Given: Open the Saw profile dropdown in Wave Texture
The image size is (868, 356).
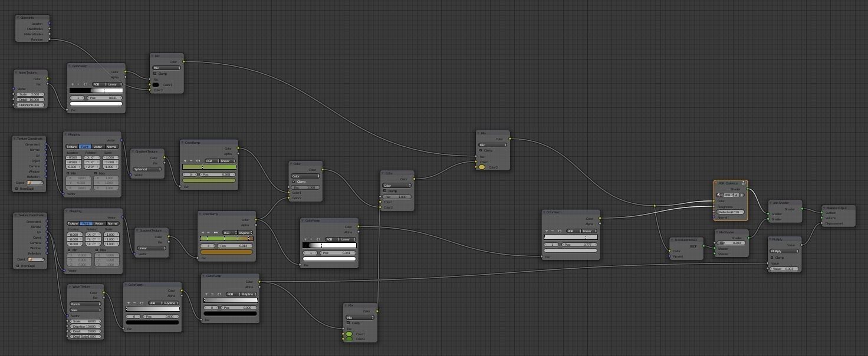Looking at the screenshot, I should tap(86, 310).
